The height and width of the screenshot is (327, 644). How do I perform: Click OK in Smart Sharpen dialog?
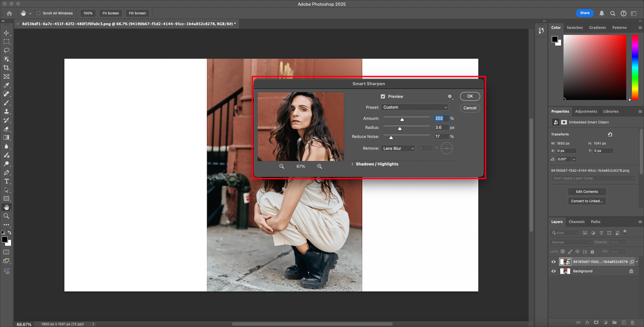click(x=469, y=97)
